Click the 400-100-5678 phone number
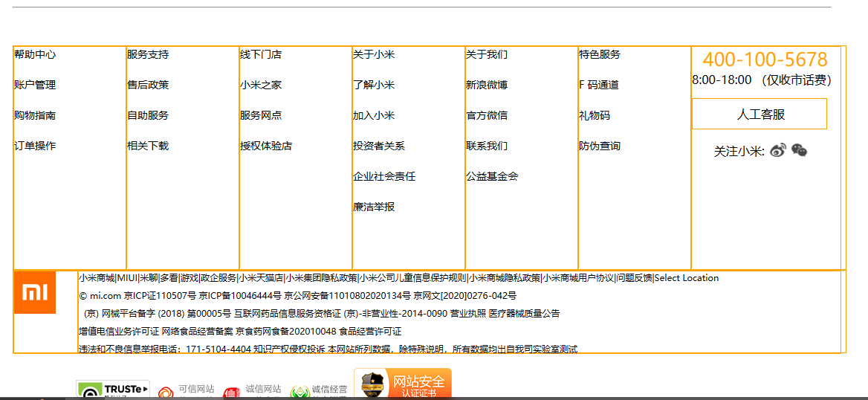 pyautogui.click(x=765, y=59)
